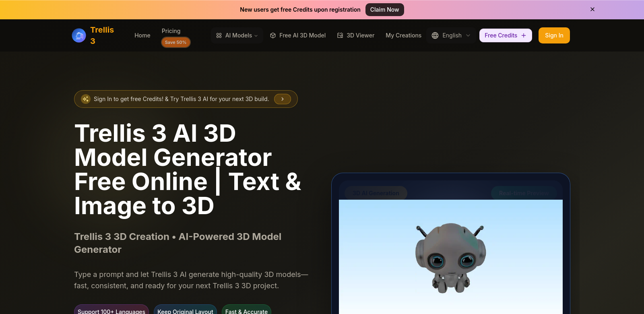Click the 'Trellis 3 3D Creation' subheading
Screen dimensions: 644x314
(178, 243)
